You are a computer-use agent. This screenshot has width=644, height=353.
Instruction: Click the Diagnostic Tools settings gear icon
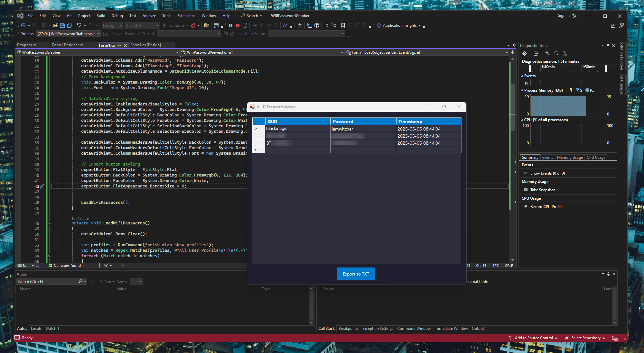point(525,53)
